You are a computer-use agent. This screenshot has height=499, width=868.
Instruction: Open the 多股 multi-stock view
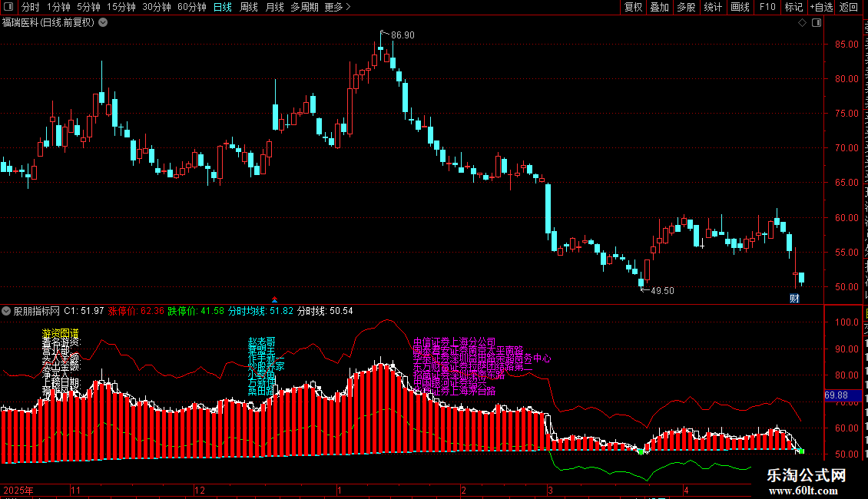pos(686,7)
